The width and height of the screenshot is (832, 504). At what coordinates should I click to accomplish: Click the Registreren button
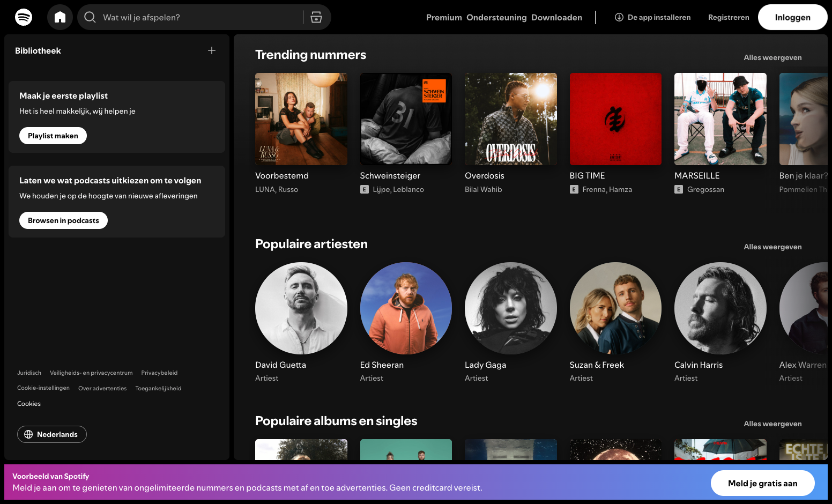click(x=729, y=17)
